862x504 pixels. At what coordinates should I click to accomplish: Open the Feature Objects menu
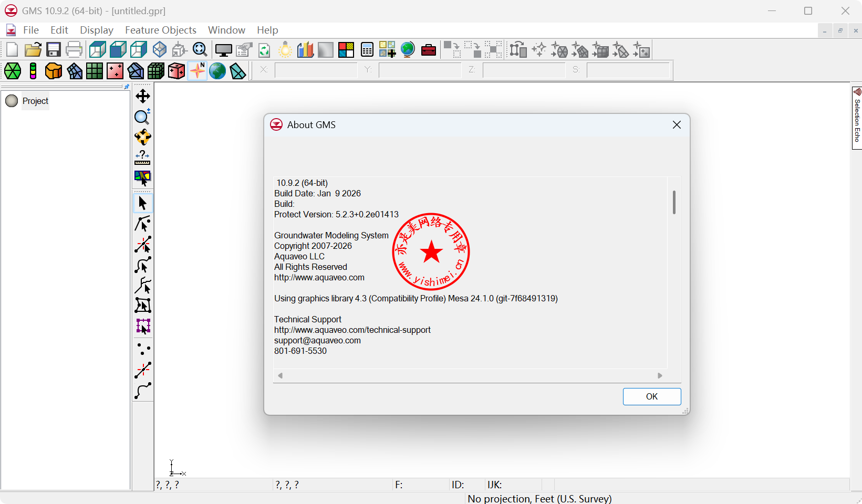[x=160, y=30]
